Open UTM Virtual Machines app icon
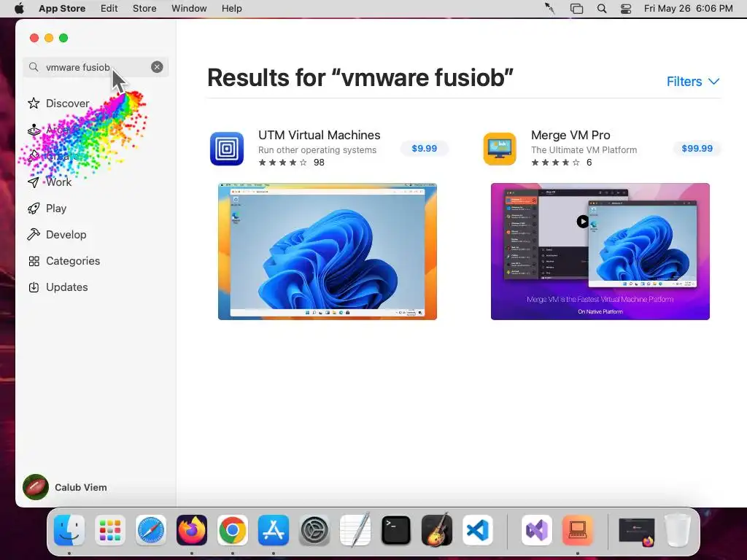The height and width of the screenshot is (560, 747). 227,149
